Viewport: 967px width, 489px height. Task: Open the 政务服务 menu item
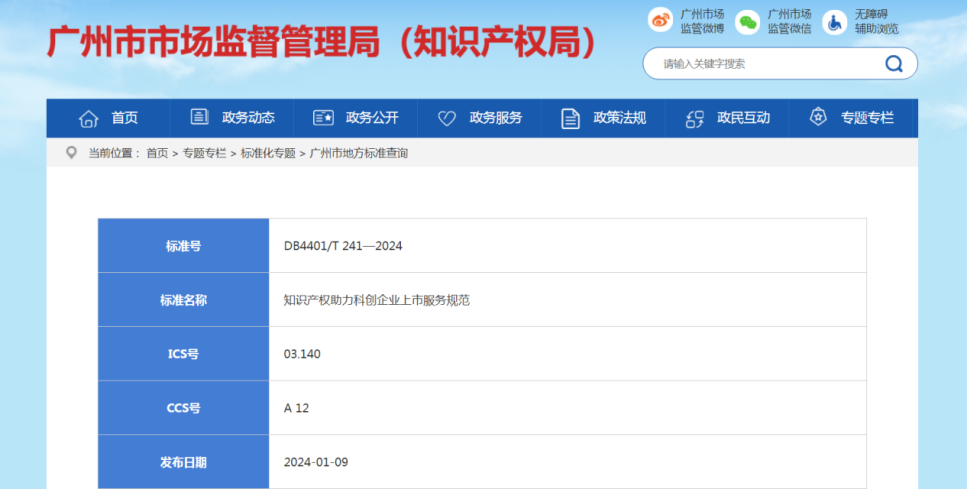coord(495,118)
